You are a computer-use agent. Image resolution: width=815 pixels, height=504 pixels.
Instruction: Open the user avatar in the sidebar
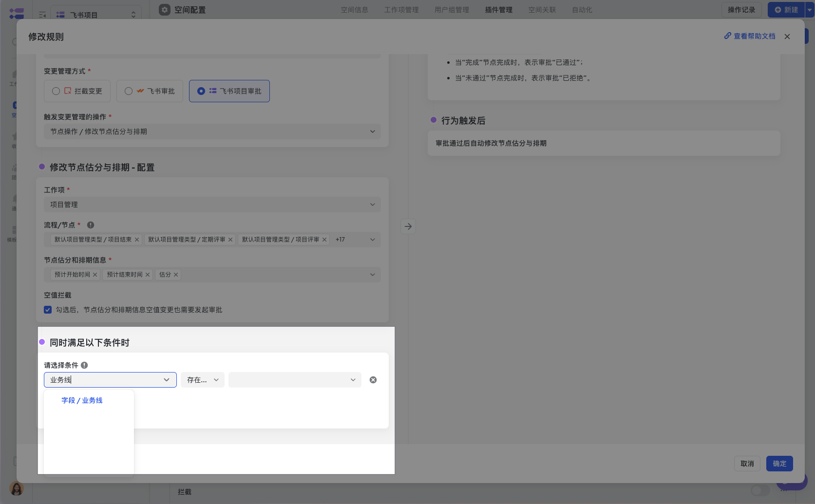click(x=17, y=488)
